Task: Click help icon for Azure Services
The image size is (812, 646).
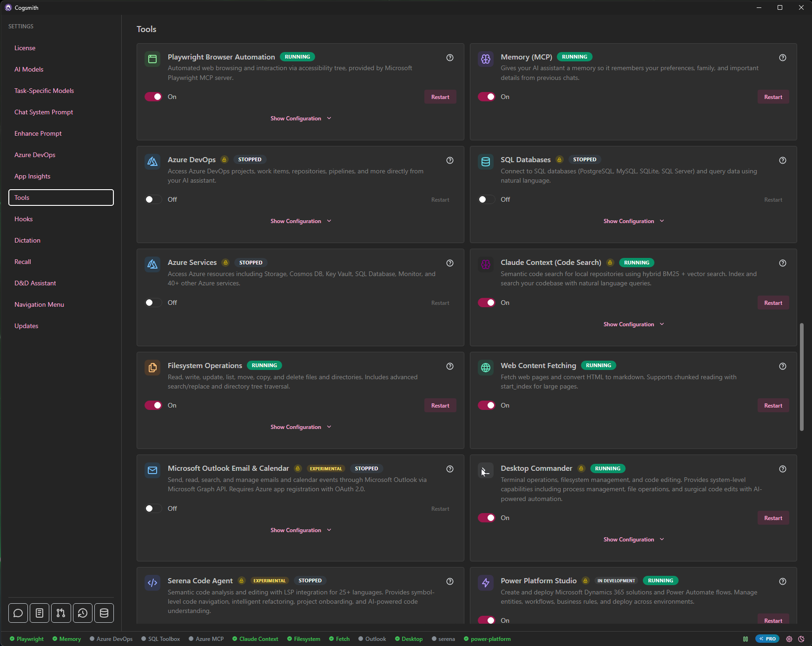Action: click(450, 263)
